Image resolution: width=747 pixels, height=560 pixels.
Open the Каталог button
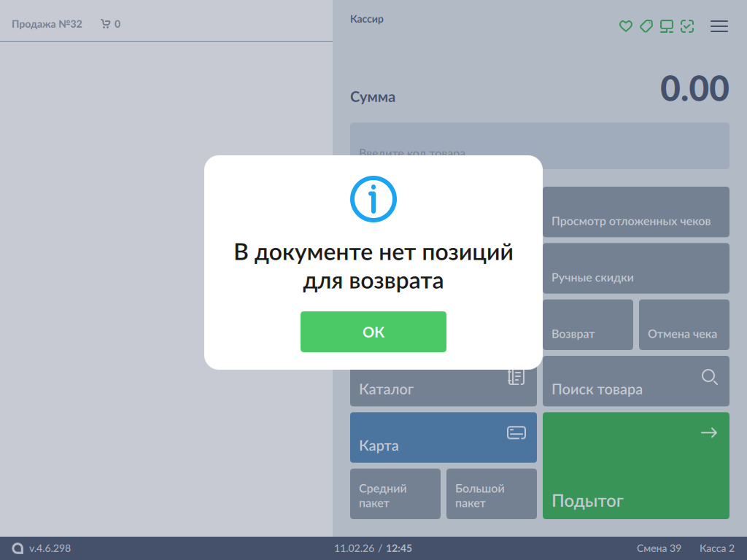[444, 389]
